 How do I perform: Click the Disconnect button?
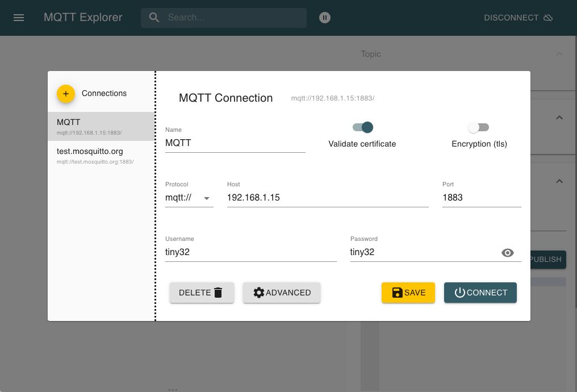[518, 18]
